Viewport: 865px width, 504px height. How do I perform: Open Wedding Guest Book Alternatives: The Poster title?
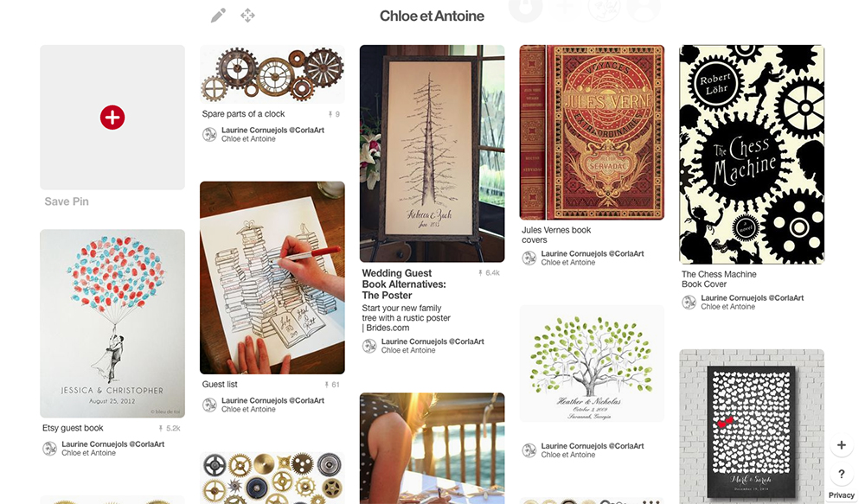404,284
